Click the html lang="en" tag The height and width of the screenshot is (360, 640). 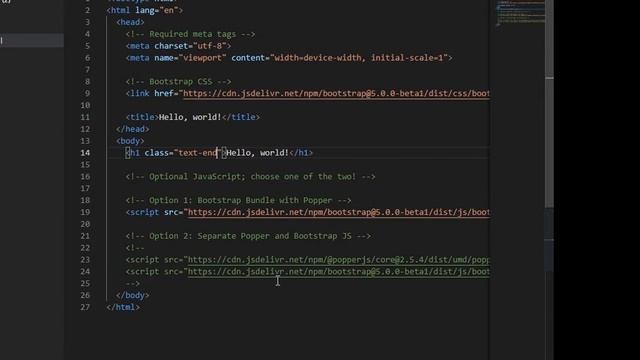[x=144, y=10]
